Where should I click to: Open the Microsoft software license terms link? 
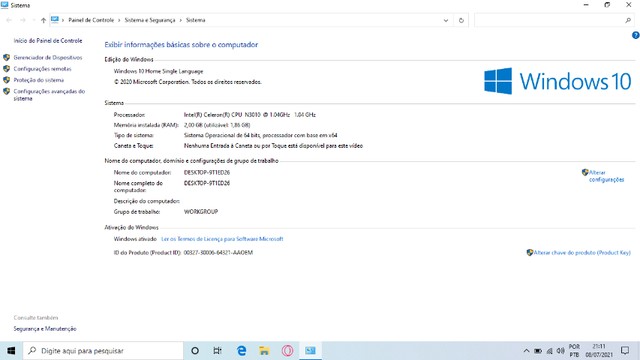(222, 239)
